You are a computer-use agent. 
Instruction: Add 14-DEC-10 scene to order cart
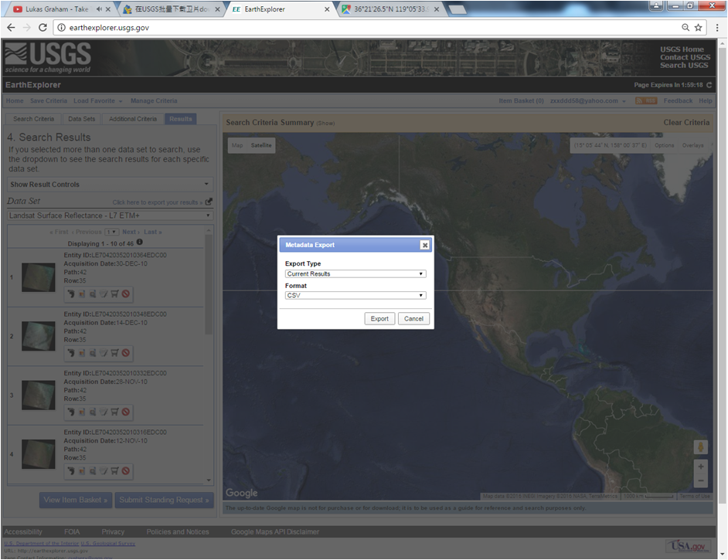(114, 353)
